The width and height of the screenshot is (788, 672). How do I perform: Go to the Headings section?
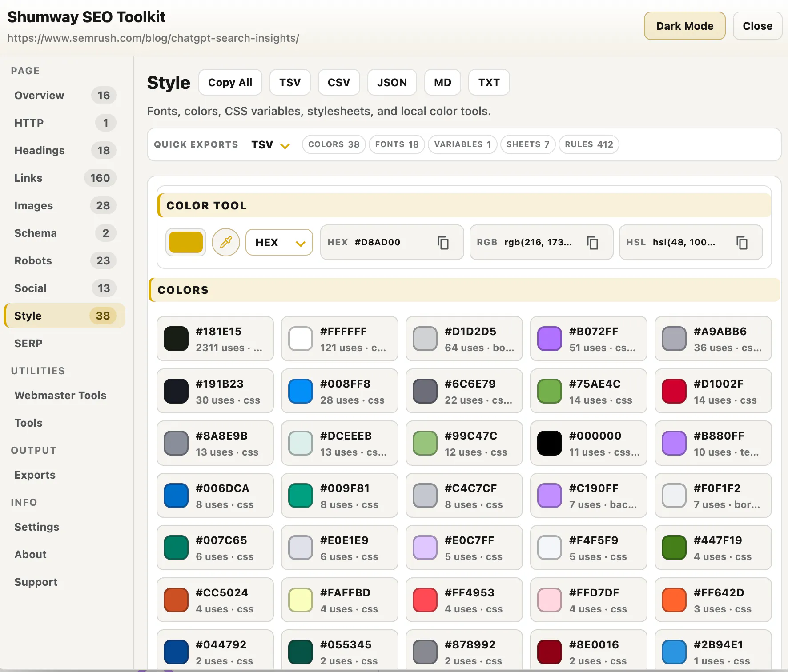[64, 150]
